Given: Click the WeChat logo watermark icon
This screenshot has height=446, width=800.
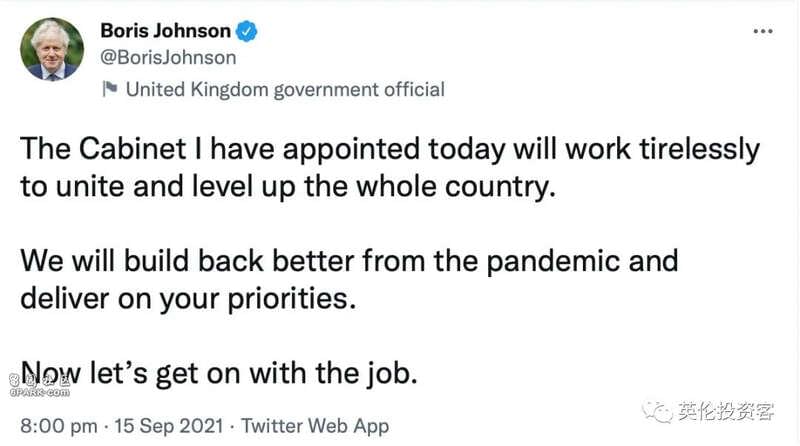Looking at the screenshot, I should pos(657,412).
